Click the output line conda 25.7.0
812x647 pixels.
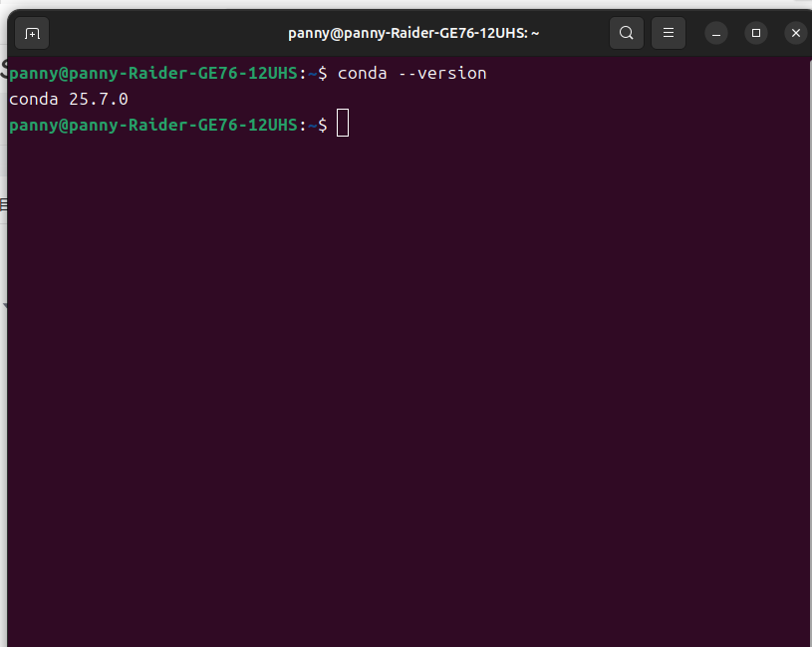click(x=68, y=99)
